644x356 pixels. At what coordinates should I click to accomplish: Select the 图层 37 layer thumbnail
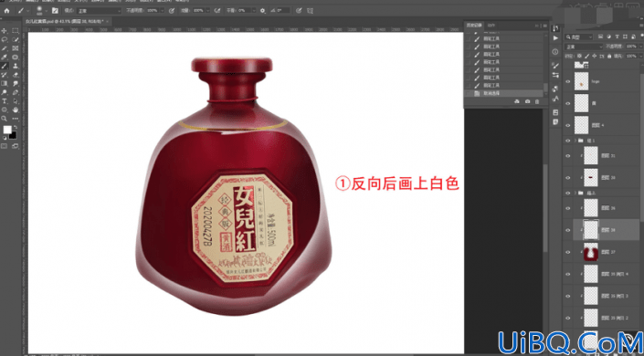tap(591, 252)
